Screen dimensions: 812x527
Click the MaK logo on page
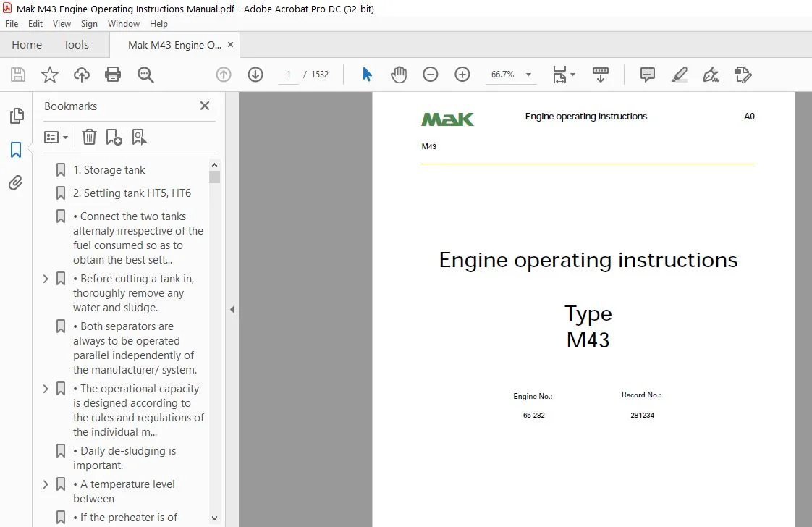447,119
